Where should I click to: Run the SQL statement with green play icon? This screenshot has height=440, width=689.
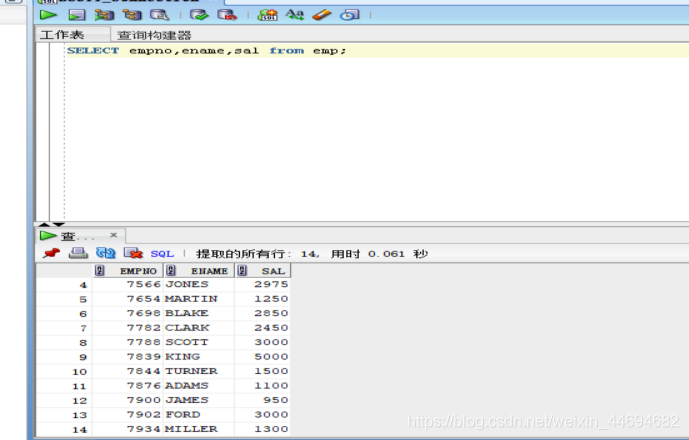pyautogui.click(x=48, y=15)
